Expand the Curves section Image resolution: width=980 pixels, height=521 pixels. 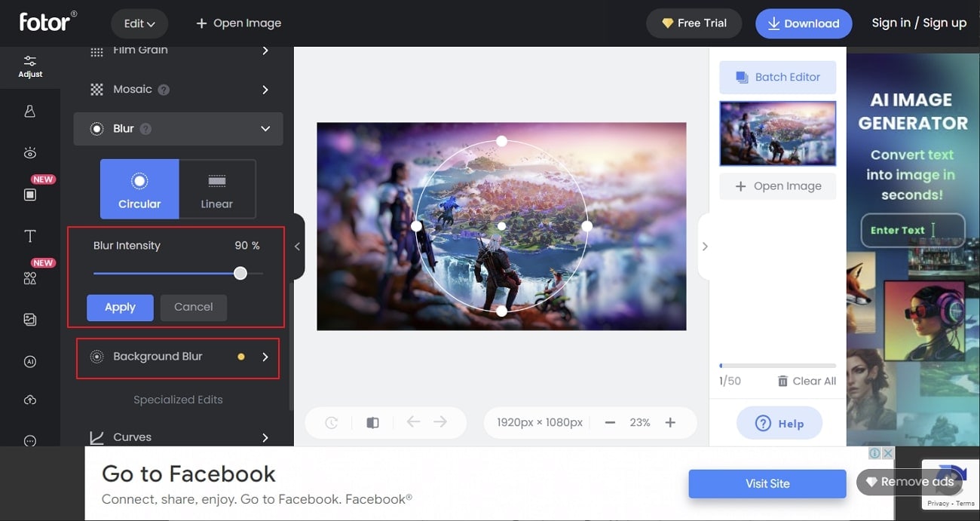[265, 437]
